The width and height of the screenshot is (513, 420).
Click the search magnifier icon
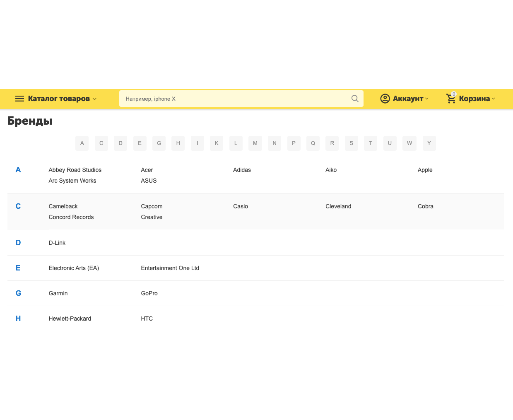point(355,99)
